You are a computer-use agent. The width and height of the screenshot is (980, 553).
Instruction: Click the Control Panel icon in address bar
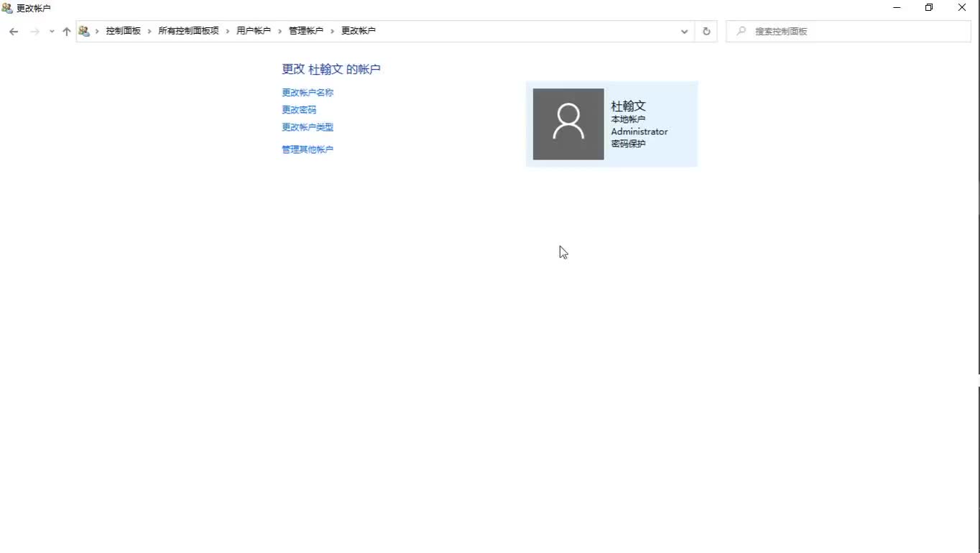(x=84, y=31)
